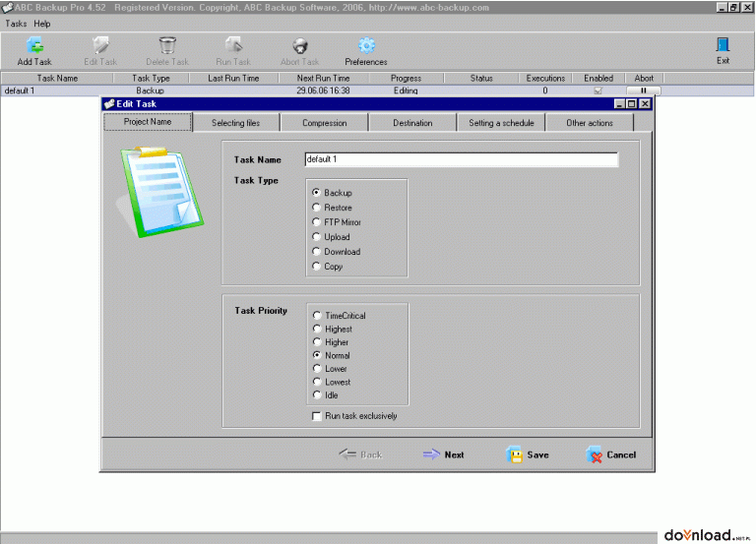Select Upload task type radio button
This screenshot has width=756, height=544.
click(x=316, y=237)
